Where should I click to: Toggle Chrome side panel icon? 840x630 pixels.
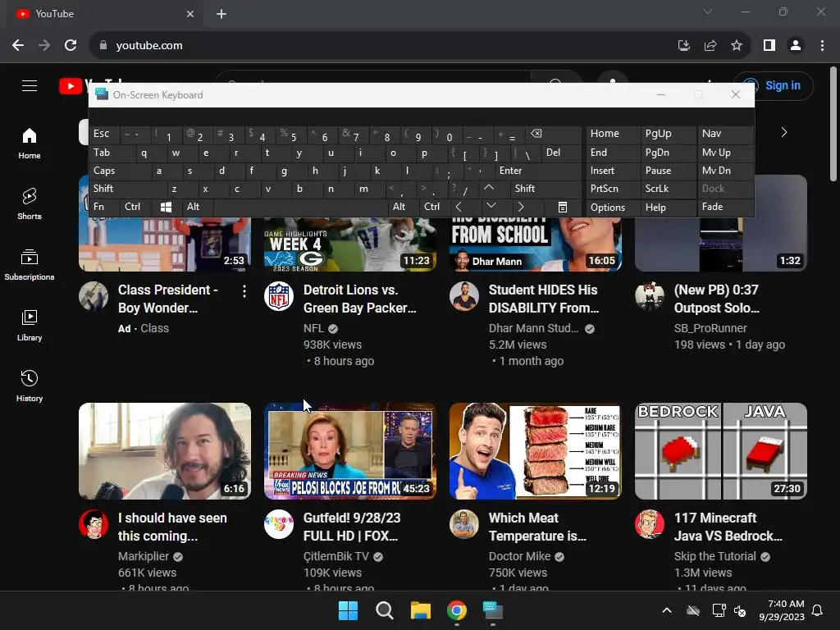769,46
